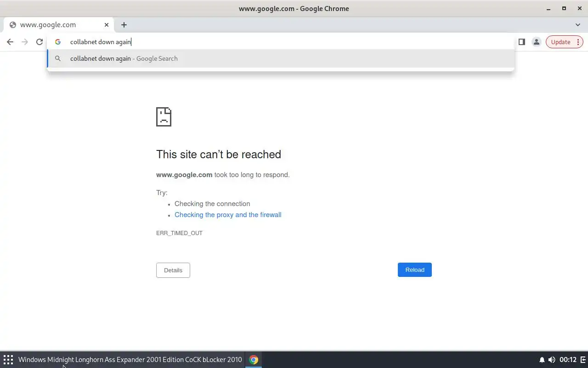Click the 'This site can't be reached' heading

click(x=219, y=154)
